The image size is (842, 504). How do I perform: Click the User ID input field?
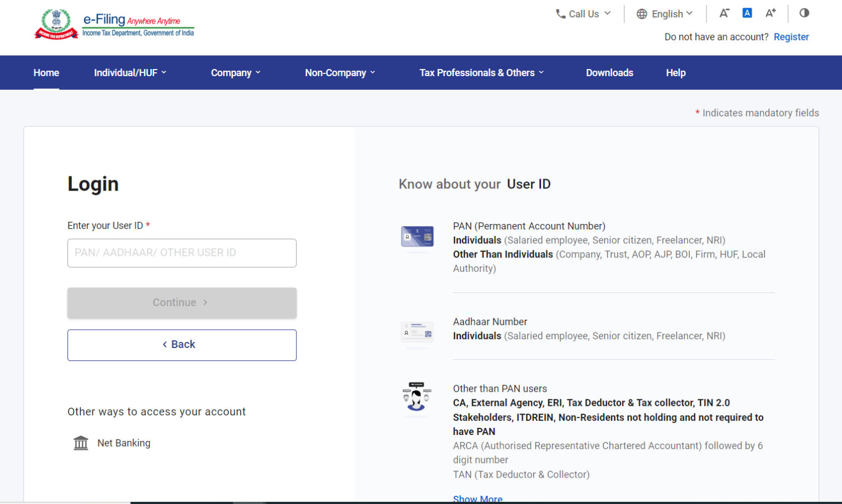181,253
